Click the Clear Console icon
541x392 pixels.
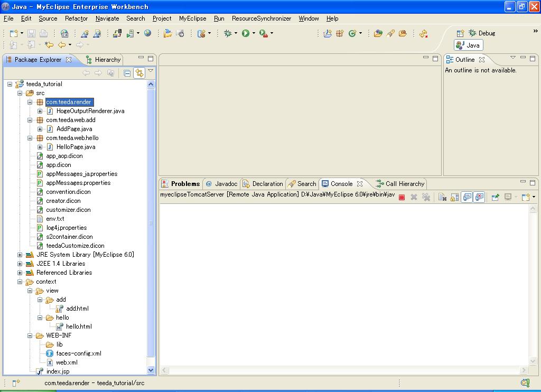[442, 197]
